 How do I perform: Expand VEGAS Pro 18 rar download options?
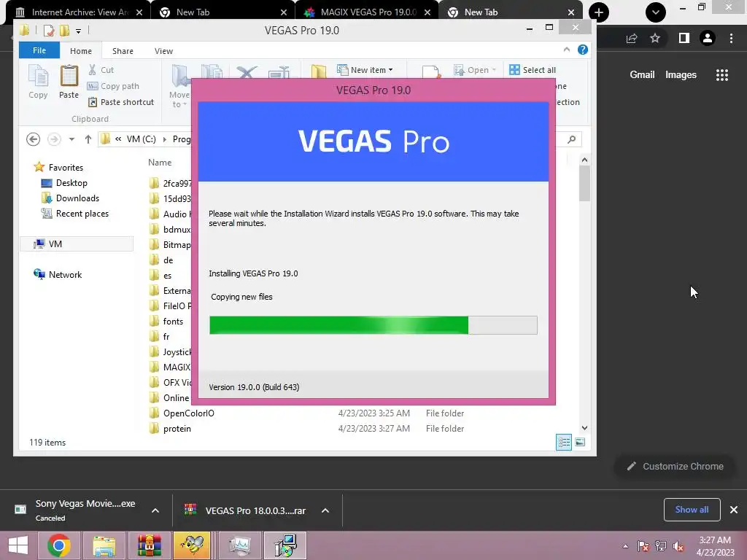pyautogui.click(x=325, y=510)
